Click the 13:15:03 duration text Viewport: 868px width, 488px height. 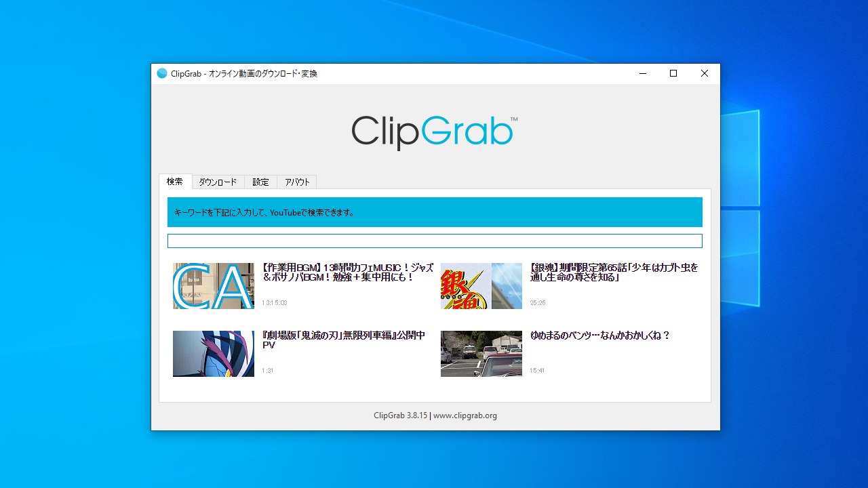point(275,303)
